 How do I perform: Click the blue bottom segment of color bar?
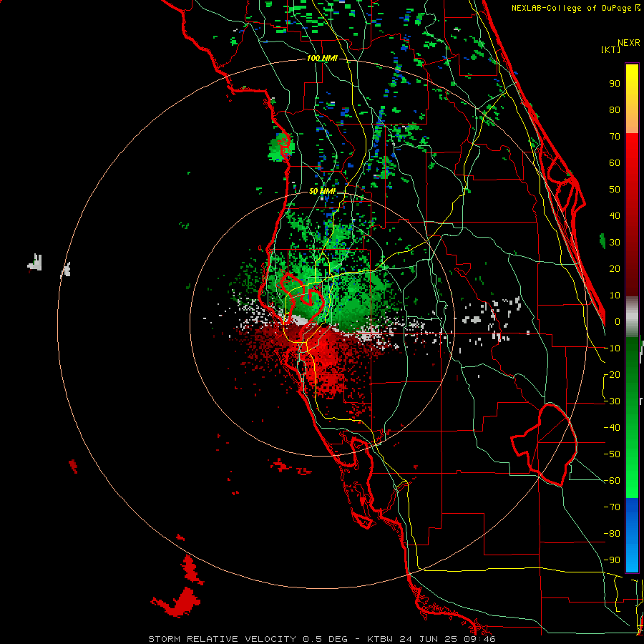tap(632, 535)
